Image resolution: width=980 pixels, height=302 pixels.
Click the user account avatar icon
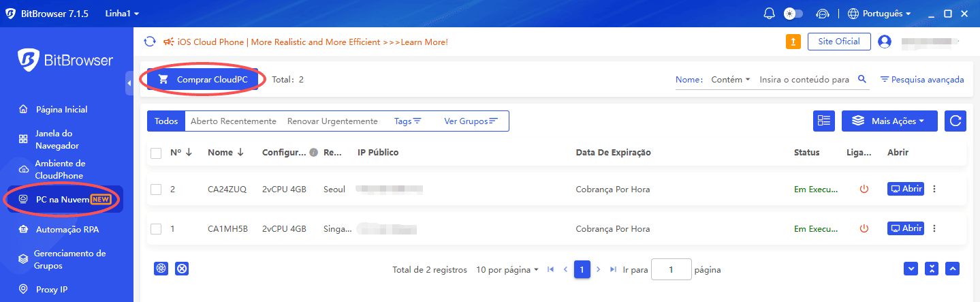pyautogui.click(x=885, y=42)
